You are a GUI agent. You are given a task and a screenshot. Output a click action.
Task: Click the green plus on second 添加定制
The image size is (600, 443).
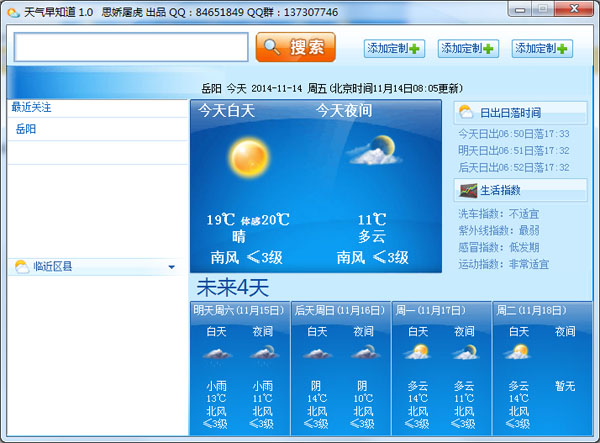(488, 49)
